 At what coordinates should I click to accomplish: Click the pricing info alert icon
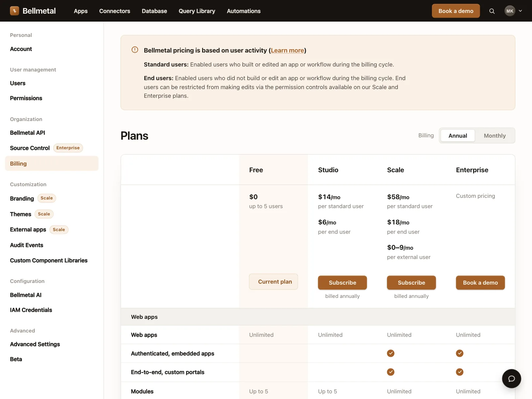(x=135, y=50)
